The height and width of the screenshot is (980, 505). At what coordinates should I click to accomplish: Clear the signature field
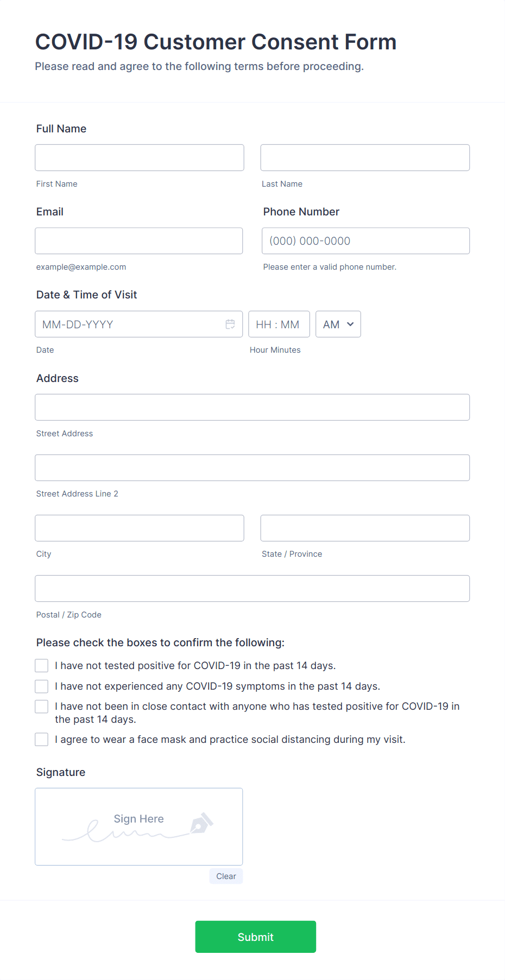click(x=226, y=876)
